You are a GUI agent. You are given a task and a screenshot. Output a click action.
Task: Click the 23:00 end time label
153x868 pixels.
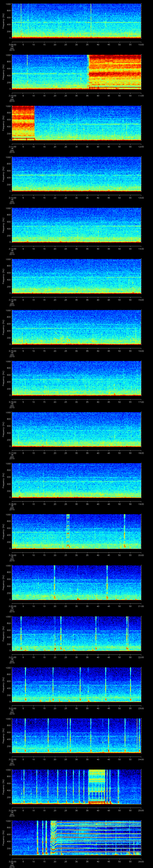(x=141, y=708)
